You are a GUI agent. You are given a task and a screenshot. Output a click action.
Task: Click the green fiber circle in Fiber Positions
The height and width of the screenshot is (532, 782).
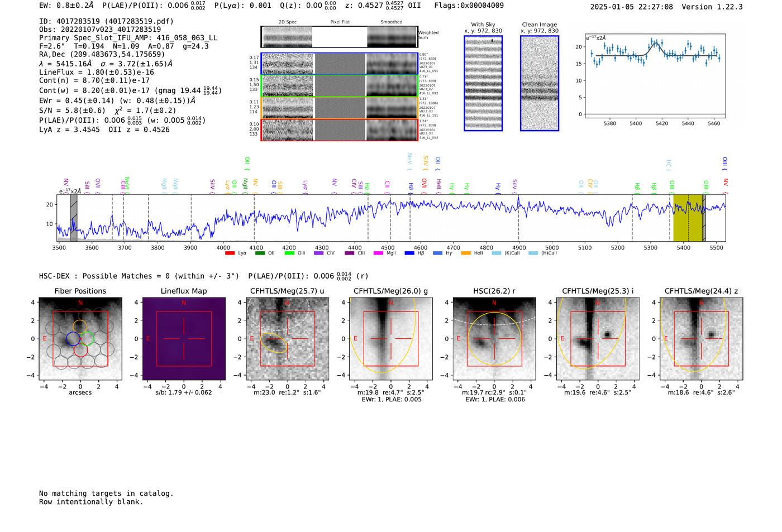[x=87, y=339]
